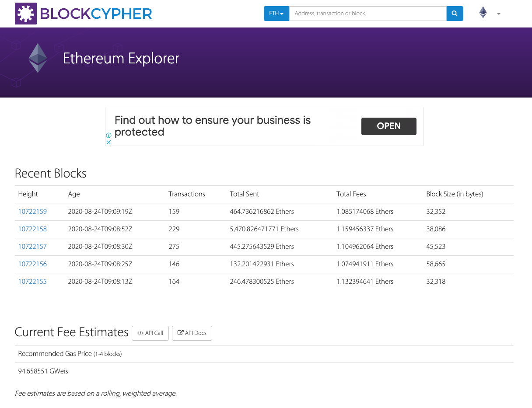The height and width of the screenshot is (408, 532).
Task: Click the Total Fees column header
Action: pyautogui.click(x=351, y=194)
